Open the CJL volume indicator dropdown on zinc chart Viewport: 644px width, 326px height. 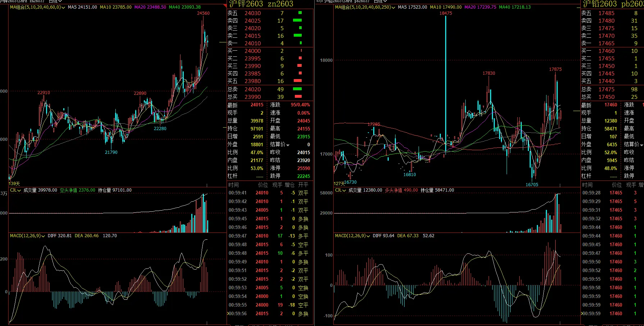point(19,190)
